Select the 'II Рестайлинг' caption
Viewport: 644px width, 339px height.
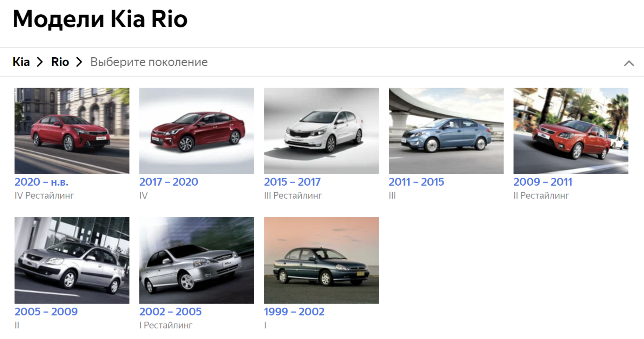(x=541, y=196)
